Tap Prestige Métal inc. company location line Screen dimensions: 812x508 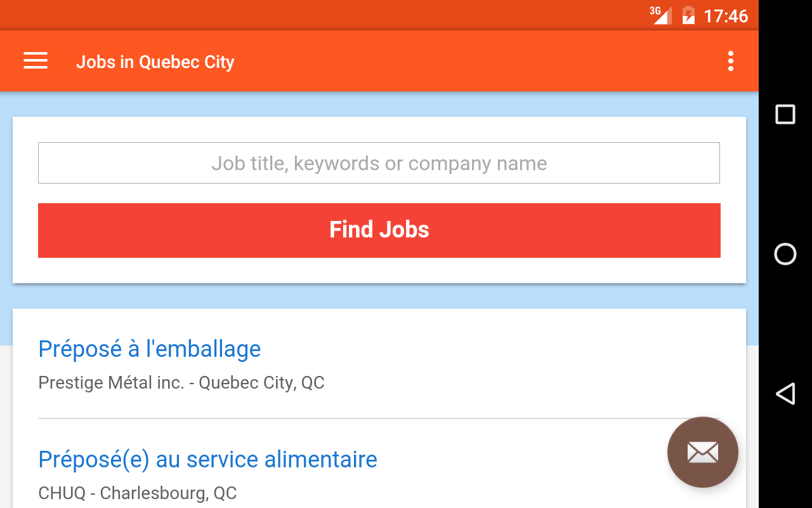pyautogui.click(x=181, y=383)
